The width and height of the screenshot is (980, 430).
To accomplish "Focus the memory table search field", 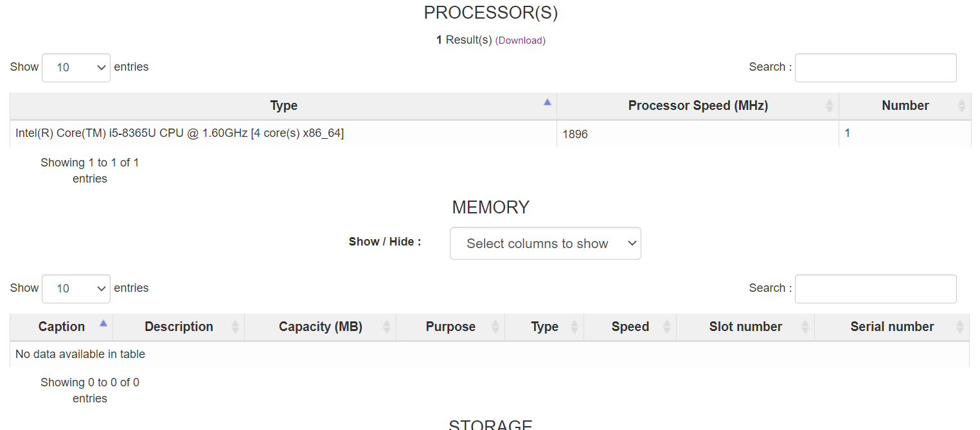I will 876,288.
